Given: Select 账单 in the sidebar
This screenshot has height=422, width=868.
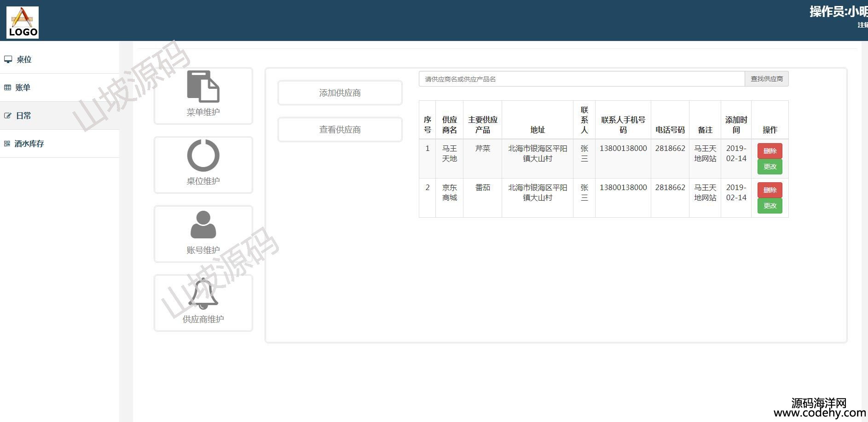Looking at the screenshot, I should tap(23, 87).
